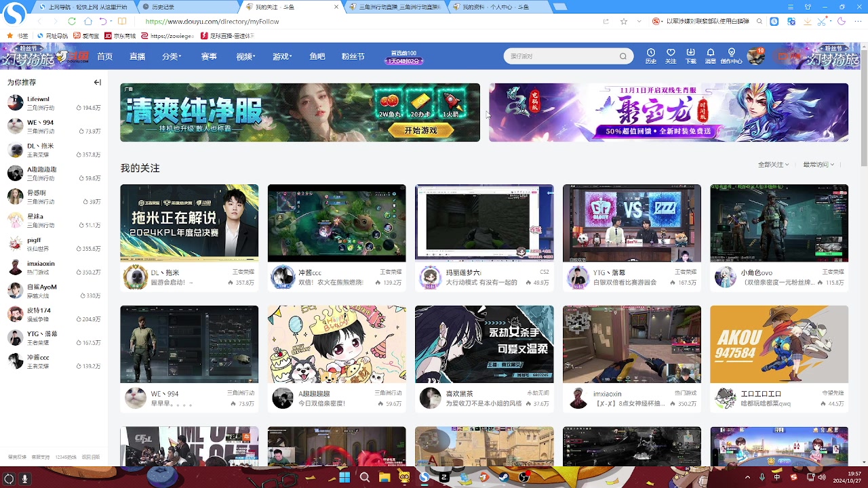Open the 全部关注 filter dropdown

[773, 165]
